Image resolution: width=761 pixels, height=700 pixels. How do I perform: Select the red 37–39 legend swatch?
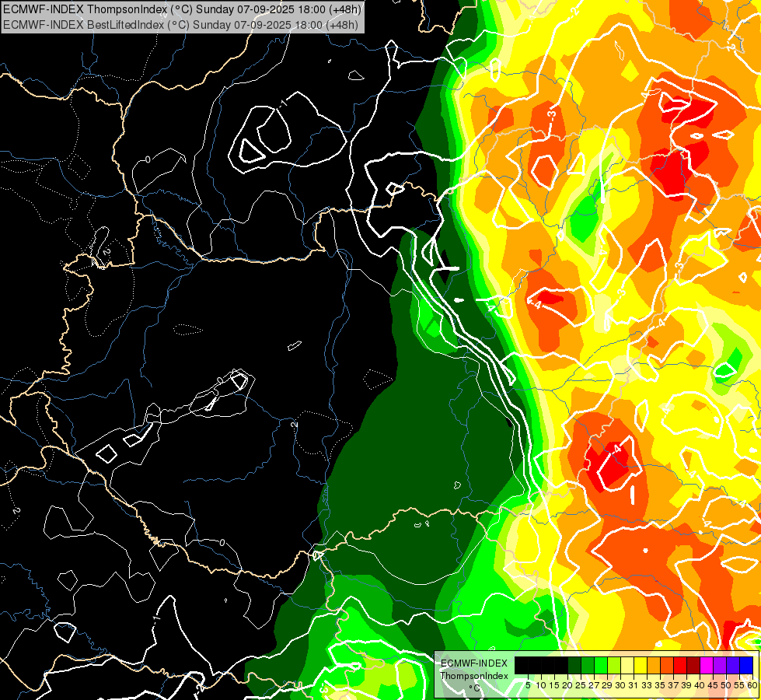[x=680, y=665]
